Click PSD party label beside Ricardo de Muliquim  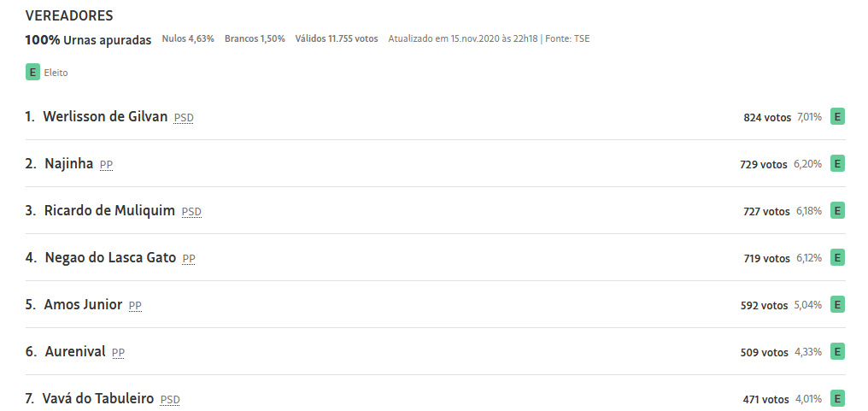[x=191, y=212]
